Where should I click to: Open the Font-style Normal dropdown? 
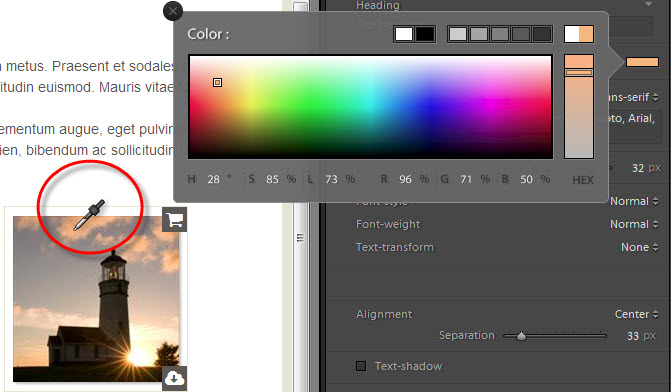(x=634, y=201)
